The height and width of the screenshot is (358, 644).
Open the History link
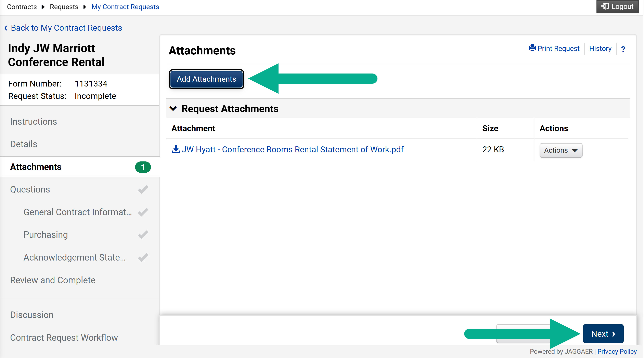600,49
